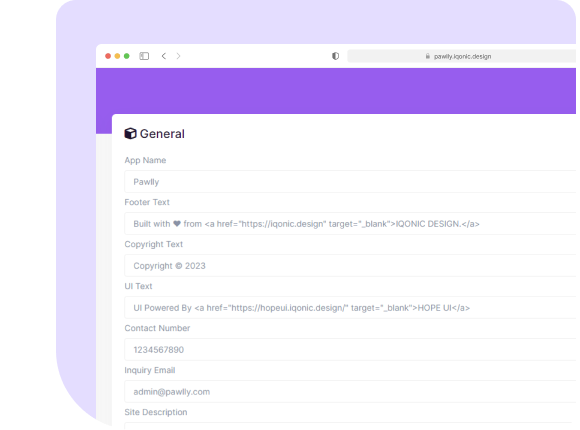This screenshot has height=430, width=580.
Task: Edit the UI Text input field
Action: tap(350, 308)
